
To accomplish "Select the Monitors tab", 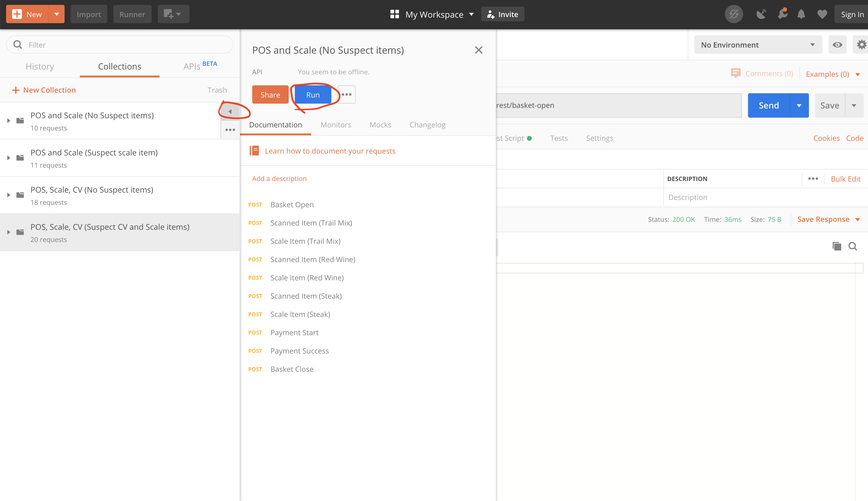I will coord(336,125).
